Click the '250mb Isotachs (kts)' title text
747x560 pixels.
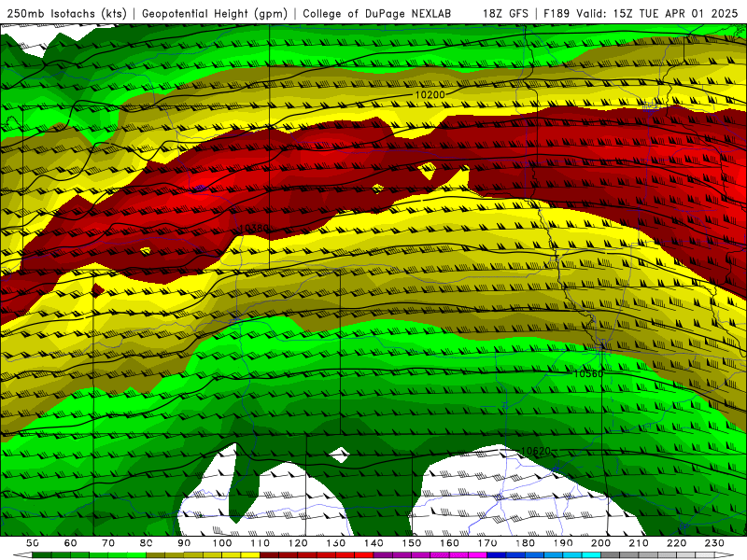click(x=67, y=13)
